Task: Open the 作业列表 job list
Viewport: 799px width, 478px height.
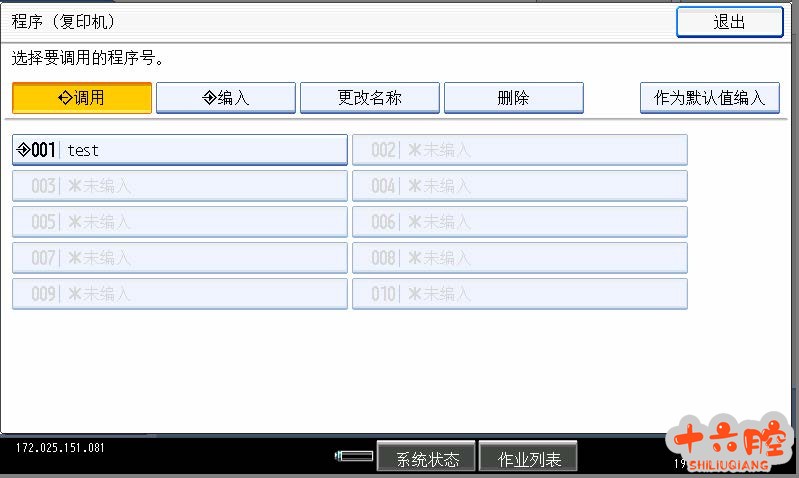Action: click(x=528, y=459)
